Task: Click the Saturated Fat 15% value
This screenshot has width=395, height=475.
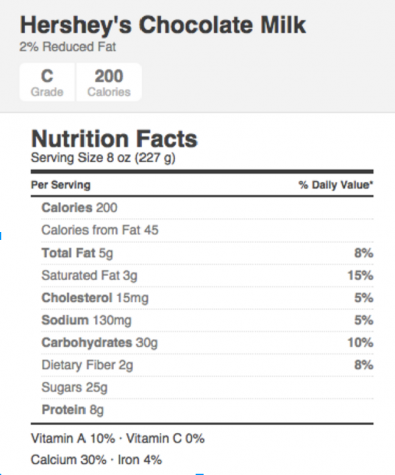Action: pos(360,275)
